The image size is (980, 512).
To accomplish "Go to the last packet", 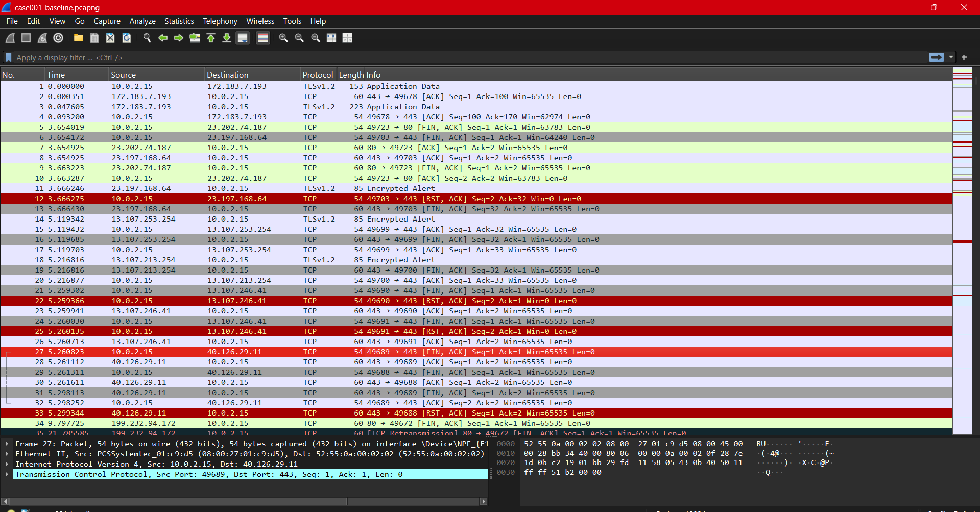I will (x=227, y=38).
